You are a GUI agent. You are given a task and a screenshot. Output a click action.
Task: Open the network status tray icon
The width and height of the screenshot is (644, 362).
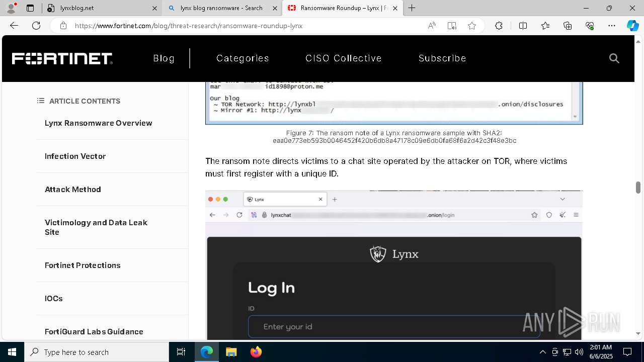click(567, 352)
